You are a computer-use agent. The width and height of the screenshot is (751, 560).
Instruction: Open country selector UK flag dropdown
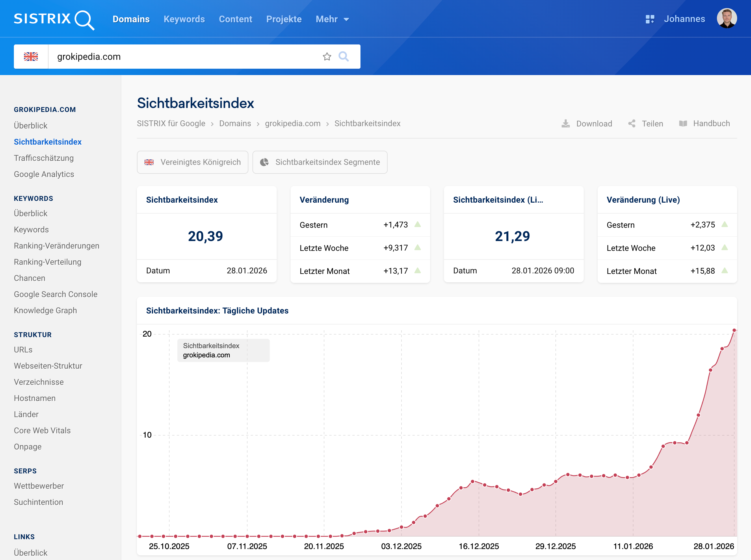coord(31,57)
